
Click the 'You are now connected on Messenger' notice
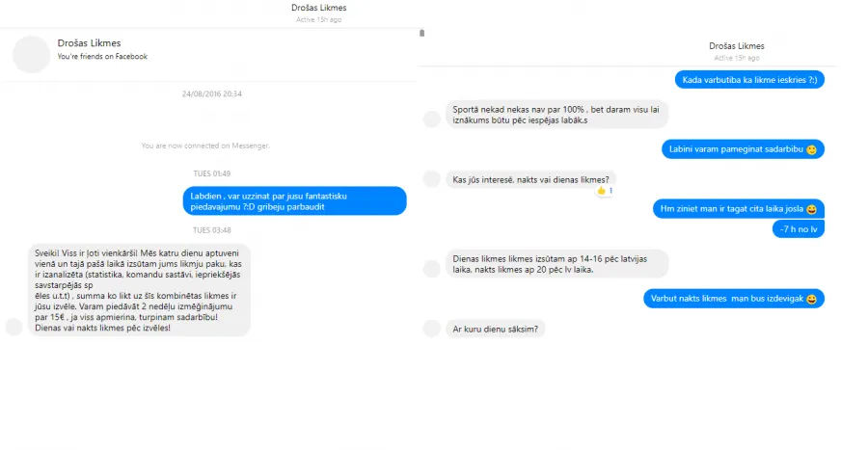click(205, 146)
